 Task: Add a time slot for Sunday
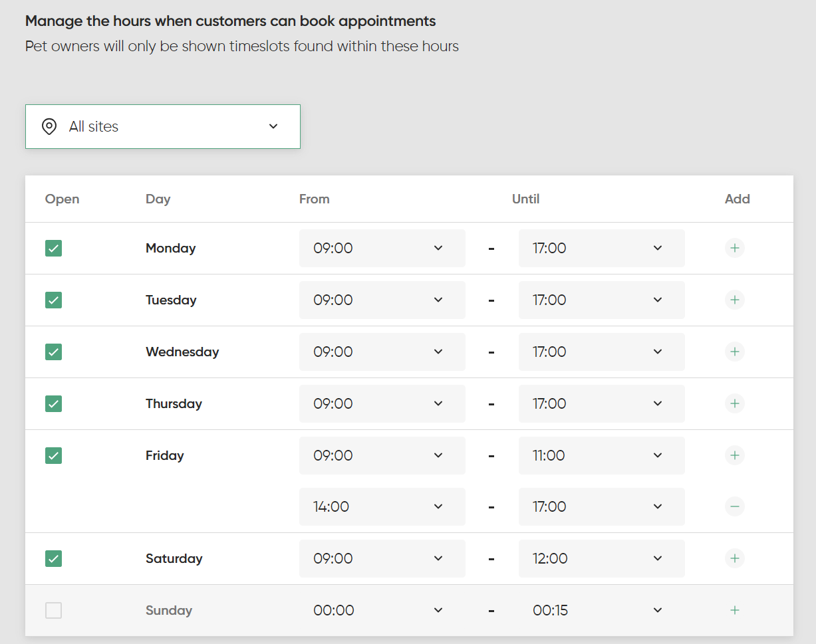(734, 611)
